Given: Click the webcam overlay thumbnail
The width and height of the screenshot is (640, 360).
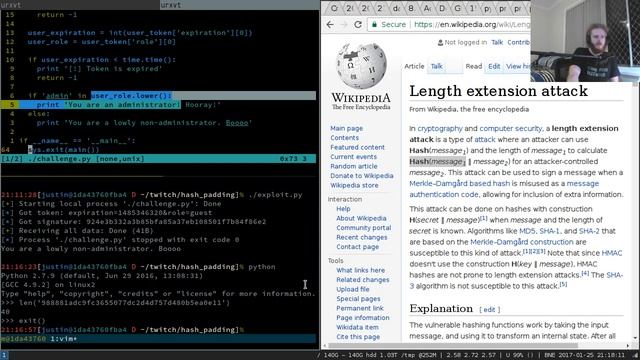Looking at the screenshot, I should (585, 41).
